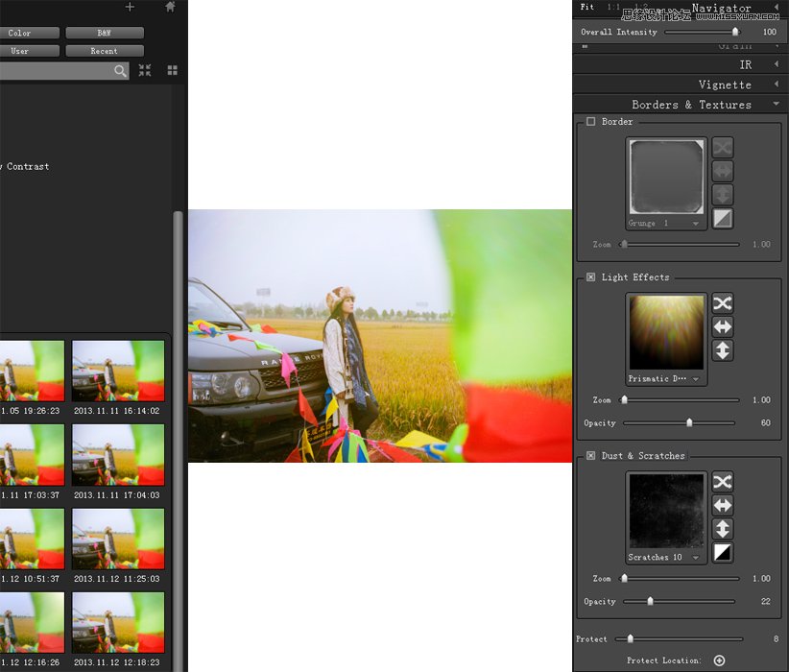
Task: Enable the Border checkbox
Action: (x=590, y=122)
